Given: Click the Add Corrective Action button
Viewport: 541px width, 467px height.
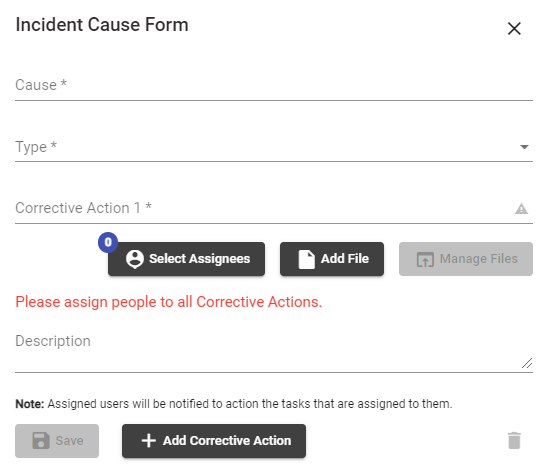Looking at the screenshot, I should (x=214, y=441).
